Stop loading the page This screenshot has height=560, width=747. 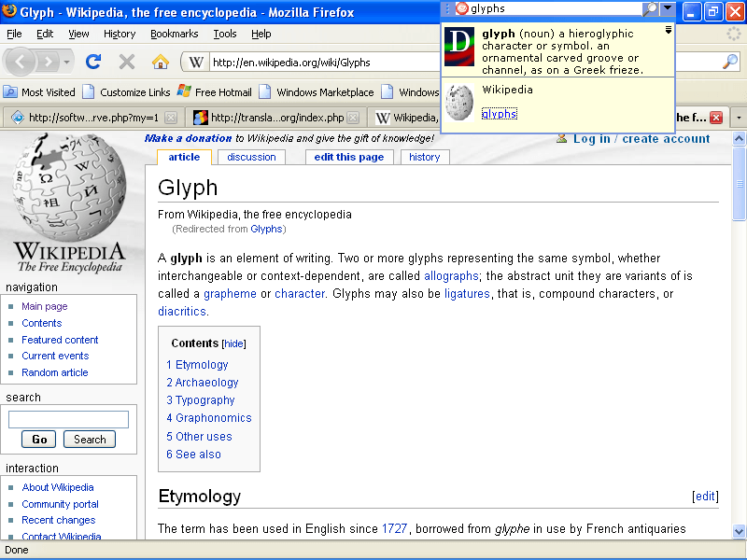(x=126, y=62)
